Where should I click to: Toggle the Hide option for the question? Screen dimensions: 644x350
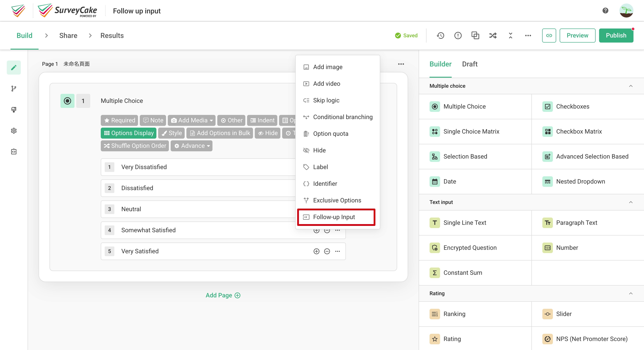[x=267, y=133]
